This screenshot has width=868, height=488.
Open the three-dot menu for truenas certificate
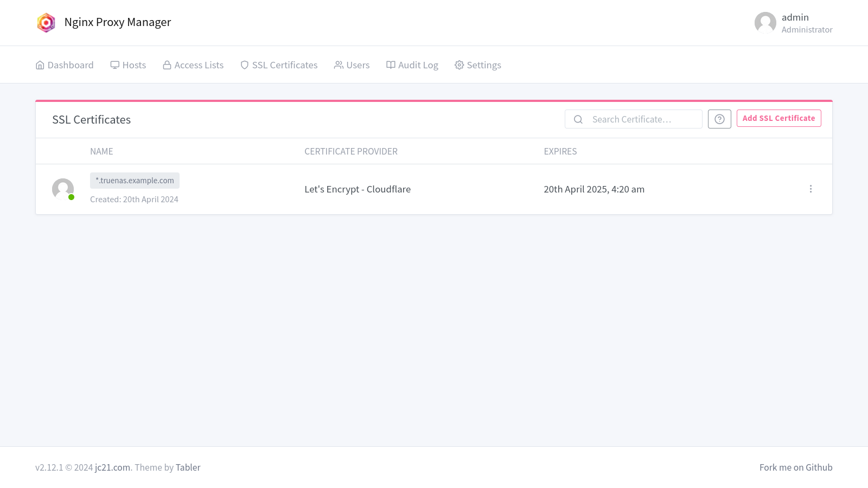[810, 189]
